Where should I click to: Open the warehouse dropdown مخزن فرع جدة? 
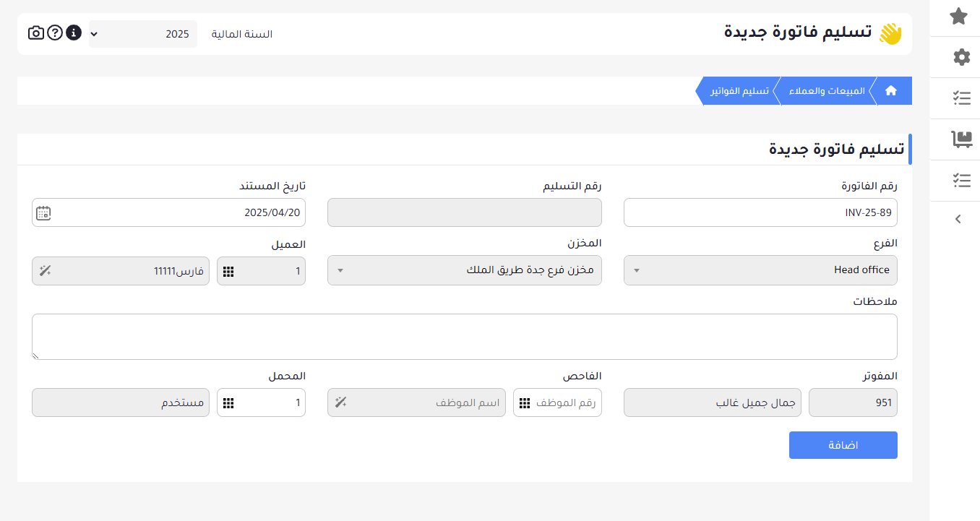465,270
